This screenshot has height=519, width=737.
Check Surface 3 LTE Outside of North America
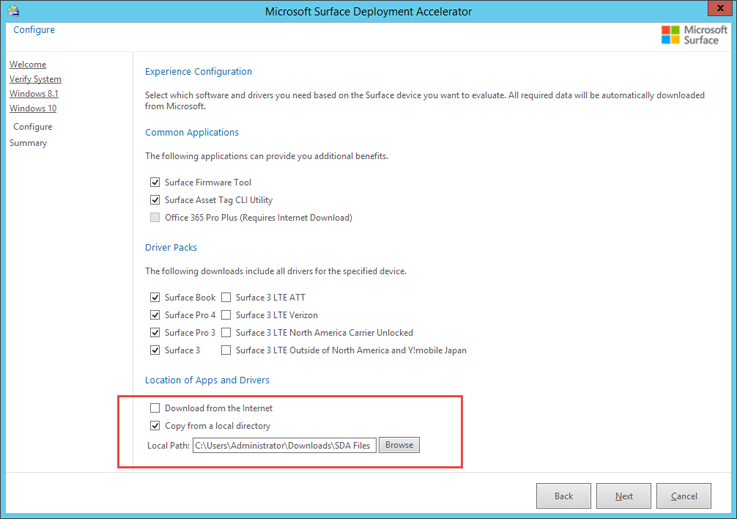click(226, 350)
